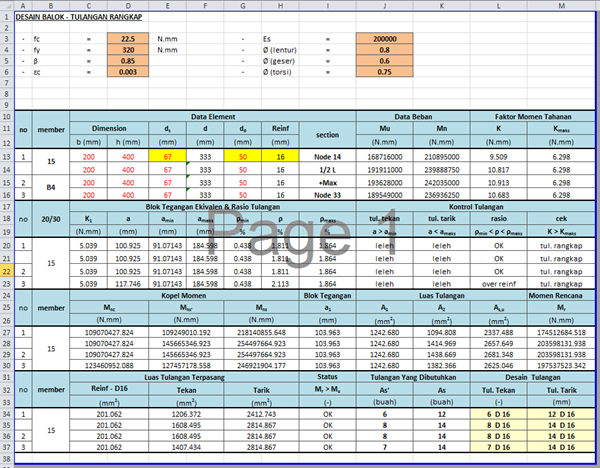Click the Luas Tulangan Terpasang header
Image resolution: width=600 pixels, height=468 pixels.
[184, 377]
